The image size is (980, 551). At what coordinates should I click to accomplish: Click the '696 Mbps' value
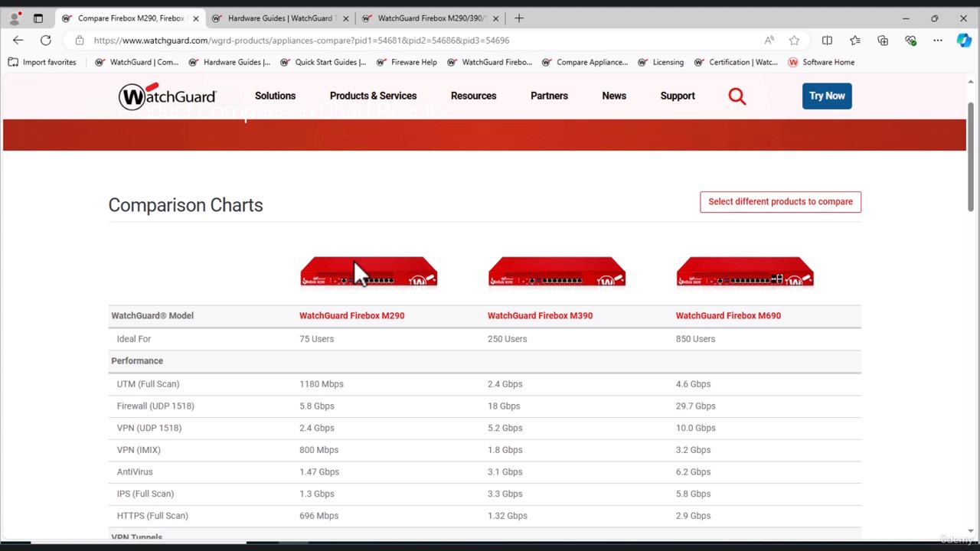318,516
